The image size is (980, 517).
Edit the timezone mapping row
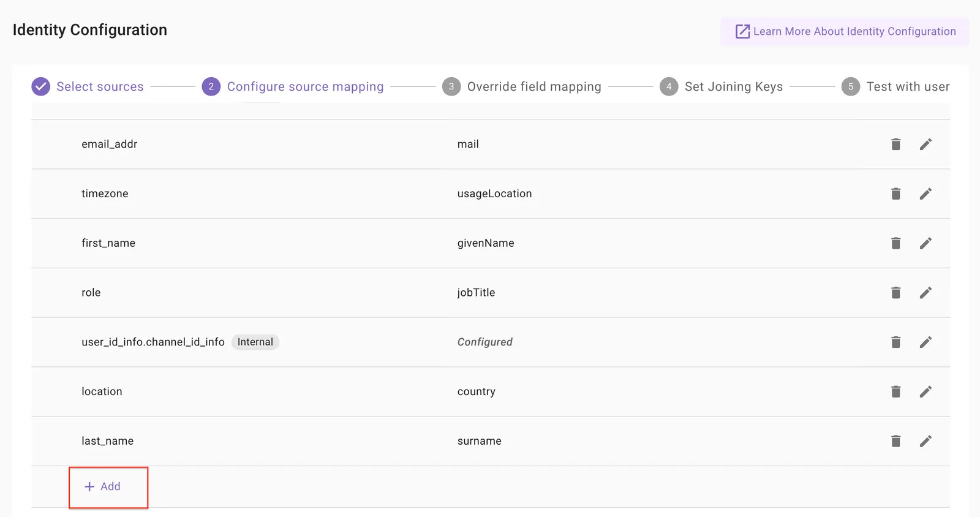tap(925, 194)
